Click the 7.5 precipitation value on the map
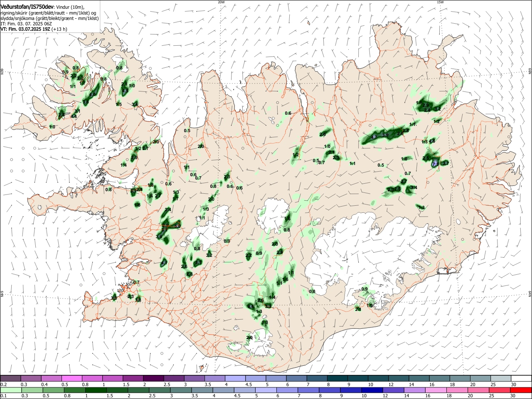Screen dimensions: 532x399 click(435, 164)
